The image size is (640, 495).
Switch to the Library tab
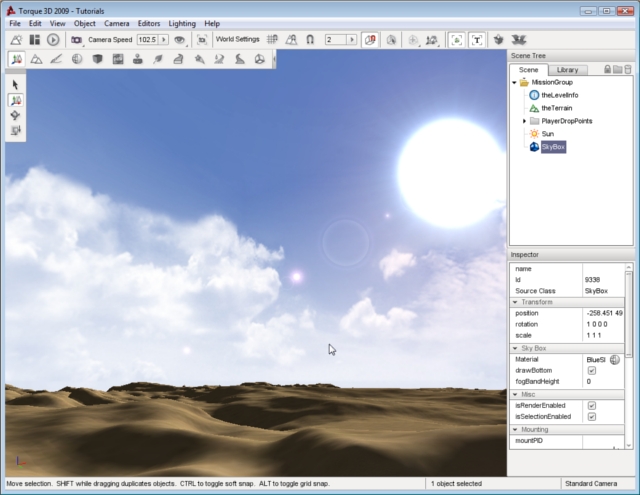[x=567, y=69]
